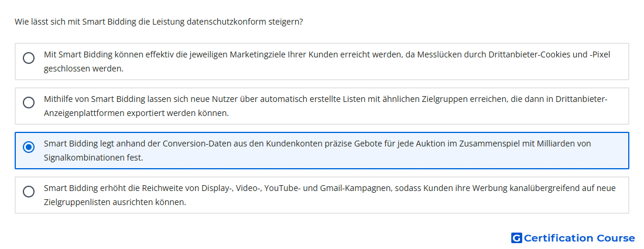Viewport: 644px width, 249px height.
Task: Click 'Signalkombinationen fest.' line in highlighted option
Action: (93, 158)
